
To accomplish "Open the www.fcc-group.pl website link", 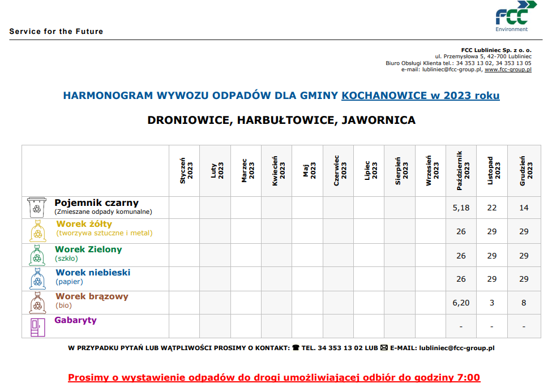I will tap(508, 70).
